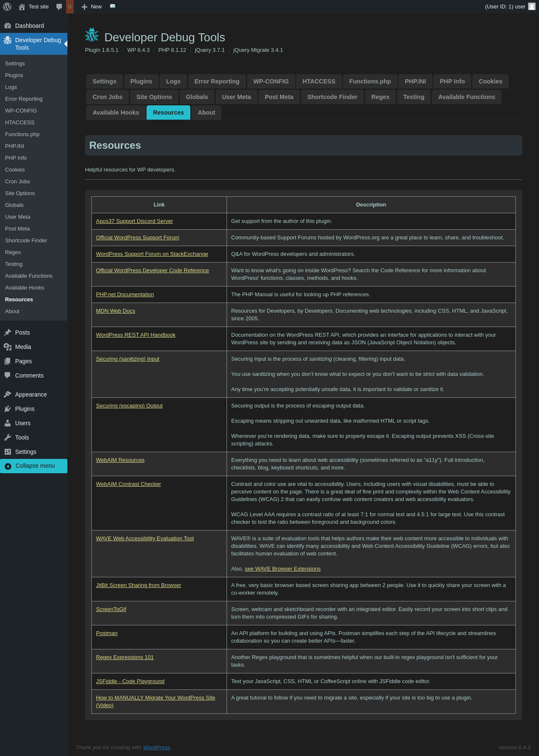Viewport: 539px width, 756px height.
Task: Select the Cookies tab
Action: point(491,81)
